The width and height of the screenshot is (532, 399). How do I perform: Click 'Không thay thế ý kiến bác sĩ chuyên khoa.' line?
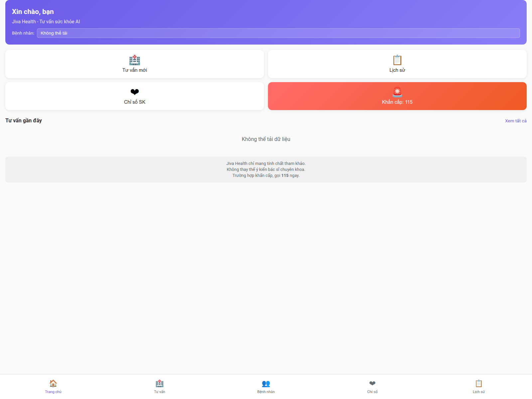coord(266,170)
